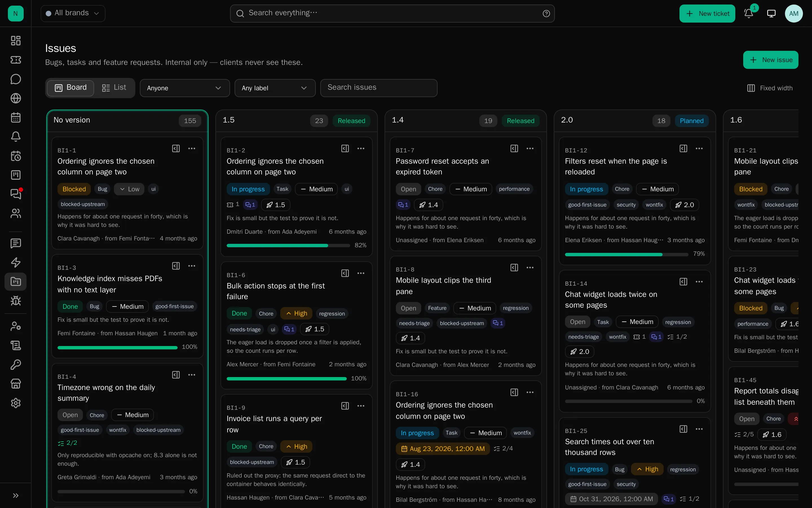Open the store icon in sidebar
This screenshot has width=812, height=508.
tap(16, 384)
